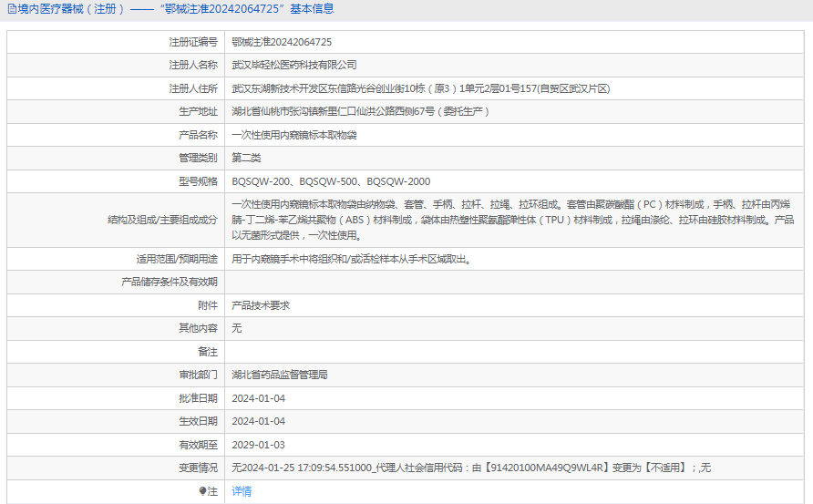
Task: Click 其他内容 value 无
Action: point(236,328)
